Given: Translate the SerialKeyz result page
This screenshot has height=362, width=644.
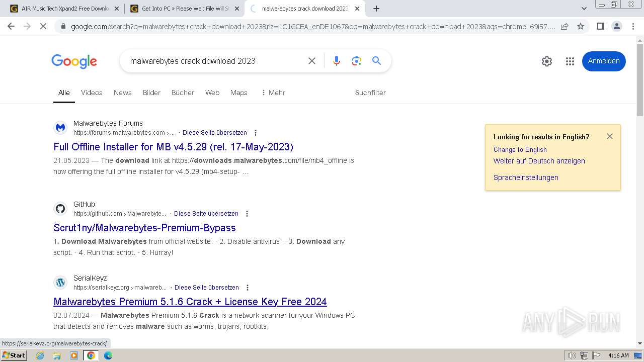Looking at the screenshot, I should point(207,288).
